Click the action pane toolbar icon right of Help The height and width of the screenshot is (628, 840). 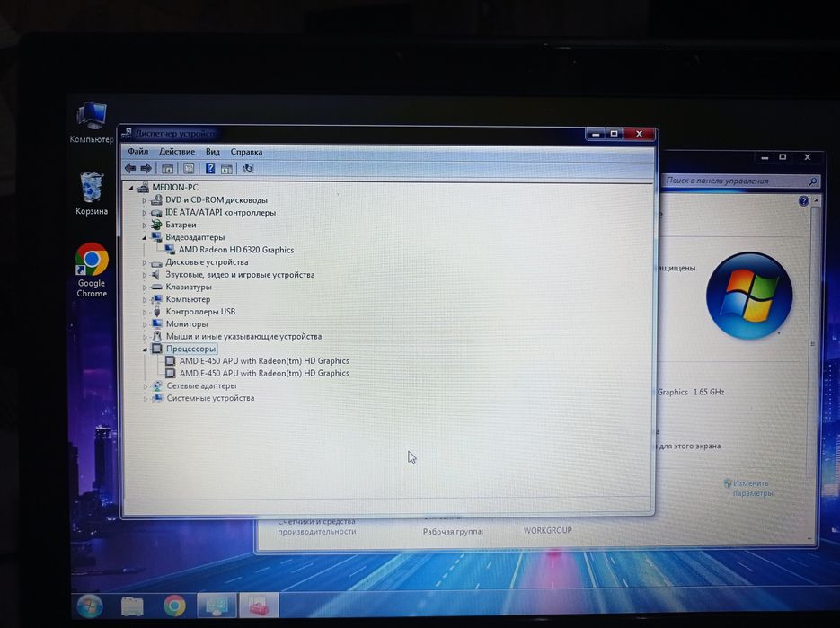(x=226, y=169)
